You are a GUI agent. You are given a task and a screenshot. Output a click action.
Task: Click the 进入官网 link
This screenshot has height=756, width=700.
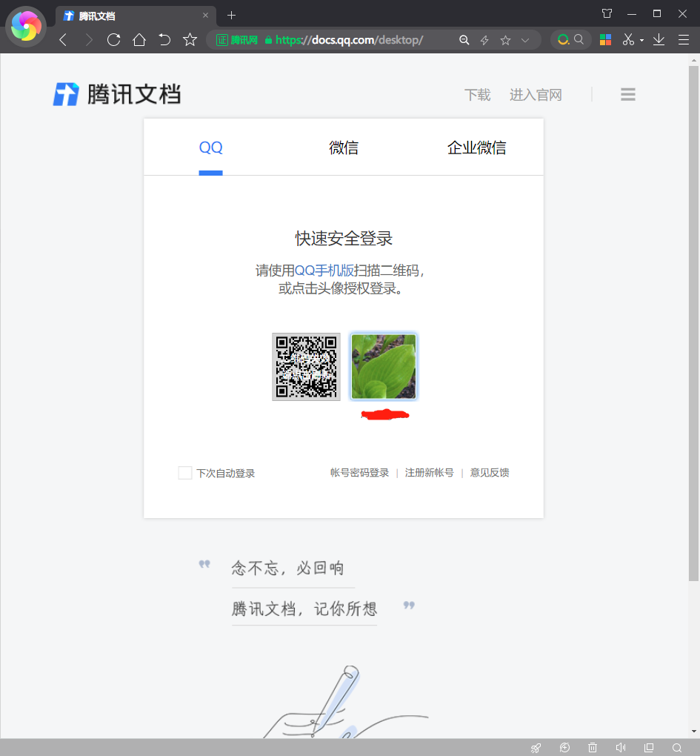pyautogui.click(x=536, y=95)
